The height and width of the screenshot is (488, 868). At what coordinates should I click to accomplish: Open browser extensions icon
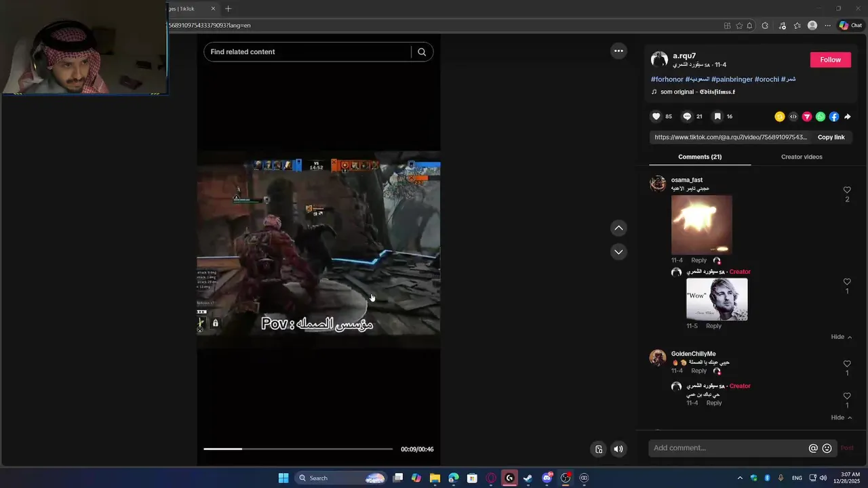click(x=765, y=26)
